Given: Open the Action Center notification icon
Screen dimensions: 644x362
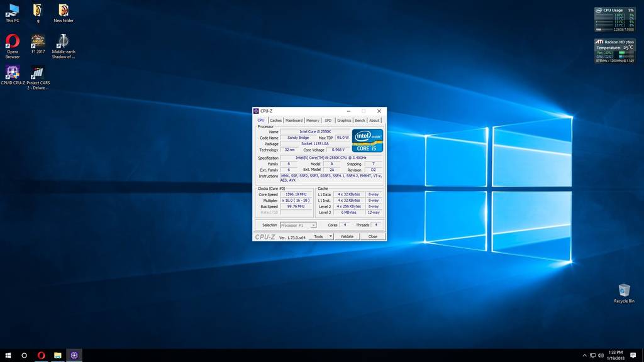Looking at the screenshot, I should click(x=633, y=355).
